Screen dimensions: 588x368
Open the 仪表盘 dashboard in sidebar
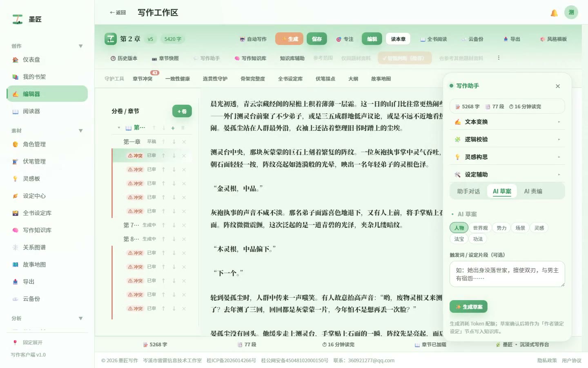47,60
